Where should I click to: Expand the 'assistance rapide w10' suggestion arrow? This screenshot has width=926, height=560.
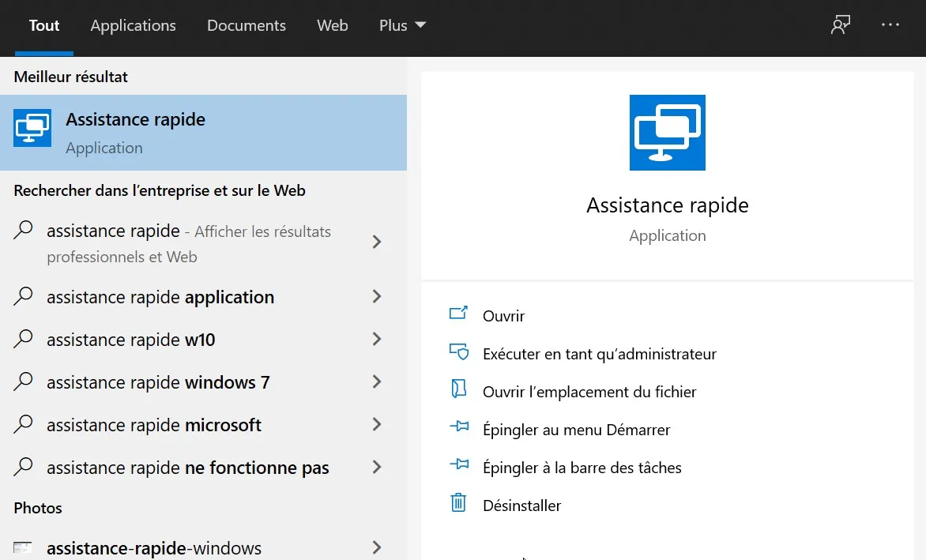(x=375, y=340)
